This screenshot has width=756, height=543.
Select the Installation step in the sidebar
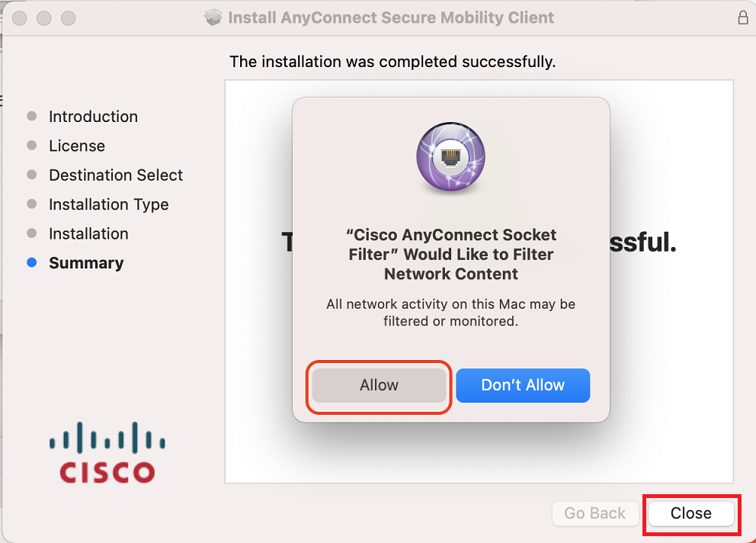pyautogui.click(x=88, y=233)
